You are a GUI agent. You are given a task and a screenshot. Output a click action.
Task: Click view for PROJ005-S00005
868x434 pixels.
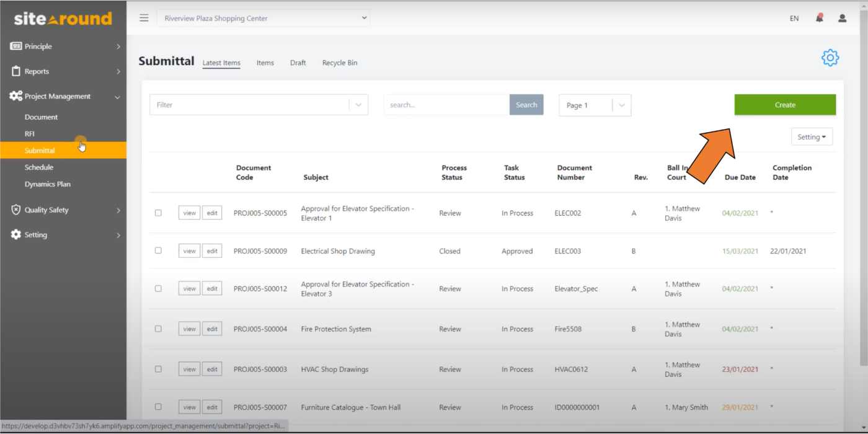(189, 213)
